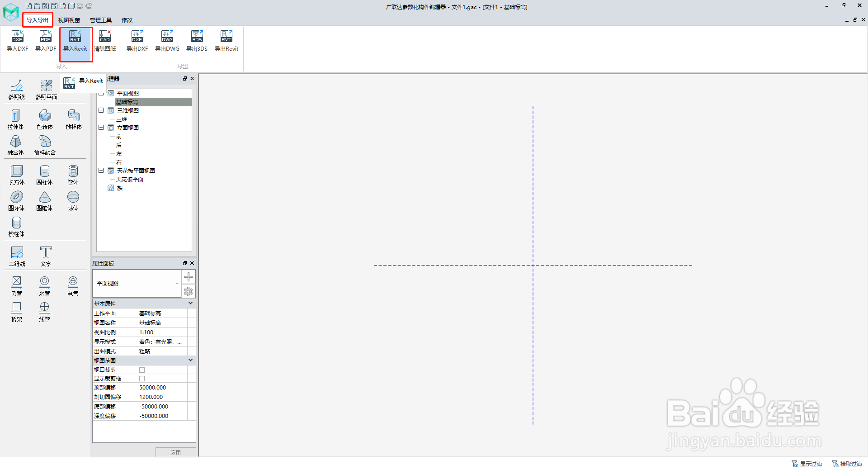Viewport: 868px width, 470px height.
Task: Select the 桥架 cable tray tool
Action: click(16, 312)
